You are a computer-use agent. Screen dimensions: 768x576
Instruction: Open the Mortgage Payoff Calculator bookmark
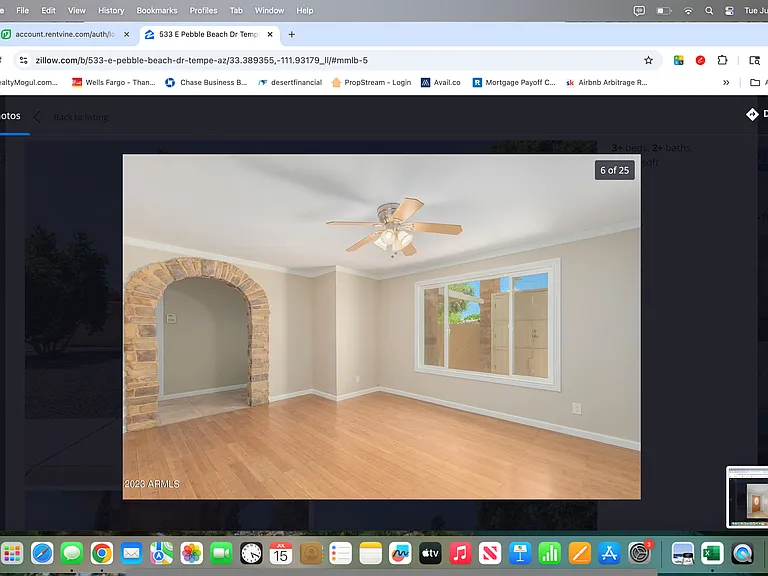point(514,82)
